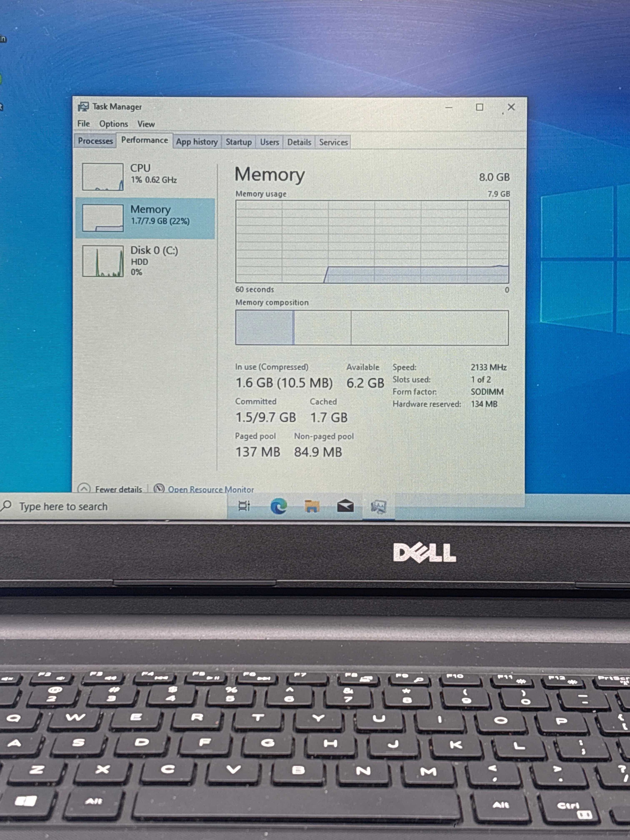This screenshot has height=840, width=630.
Task: Click the Memory composition bar
Action: click(372, 328)
